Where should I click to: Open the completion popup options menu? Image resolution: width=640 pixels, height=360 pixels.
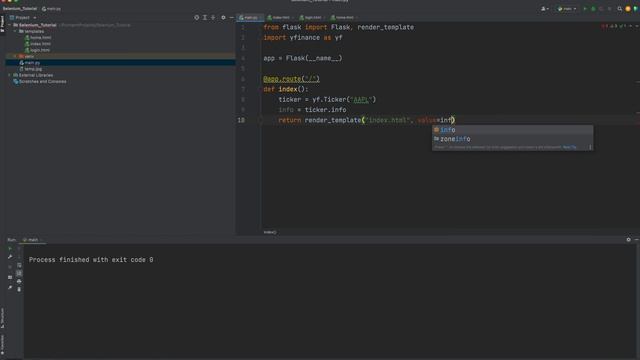(590, 147)
